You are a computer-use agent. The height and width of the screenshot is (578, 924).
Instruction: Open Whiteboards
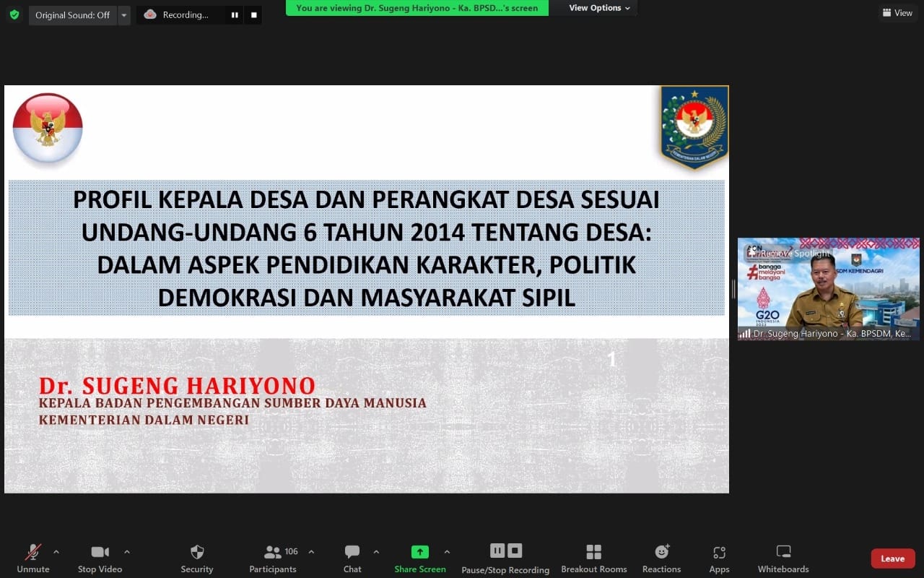[x=783, y=553]
